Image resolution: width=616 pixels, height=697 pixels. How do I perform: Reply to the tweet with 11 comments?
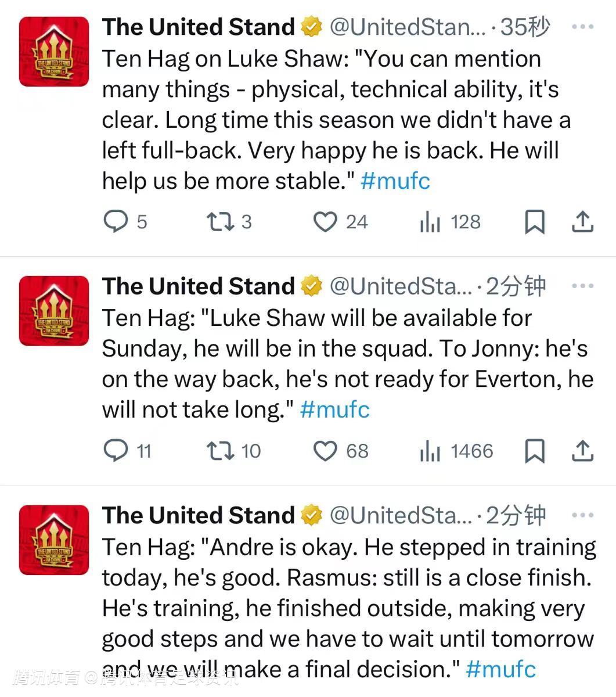tap(116, 451)
